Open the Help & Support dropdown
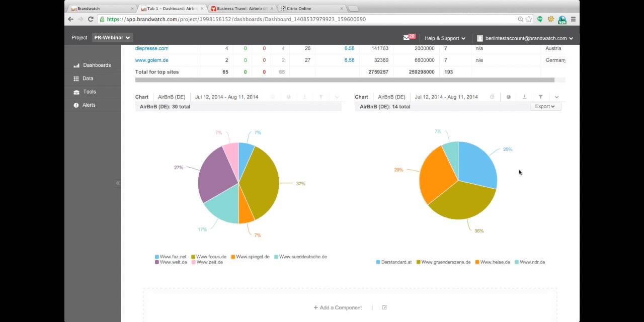 point(445,38)
